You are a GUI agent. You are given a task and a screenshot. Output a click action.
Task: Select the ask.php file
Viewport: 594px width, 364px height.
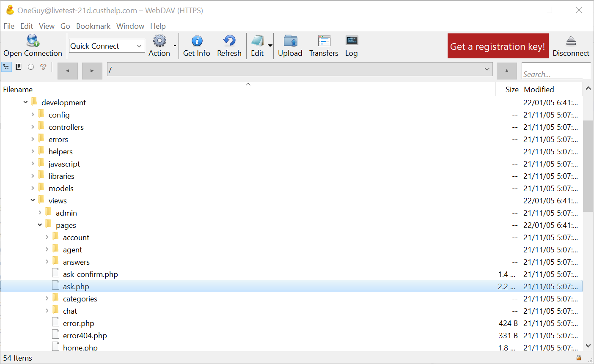[x=291, y=286]
